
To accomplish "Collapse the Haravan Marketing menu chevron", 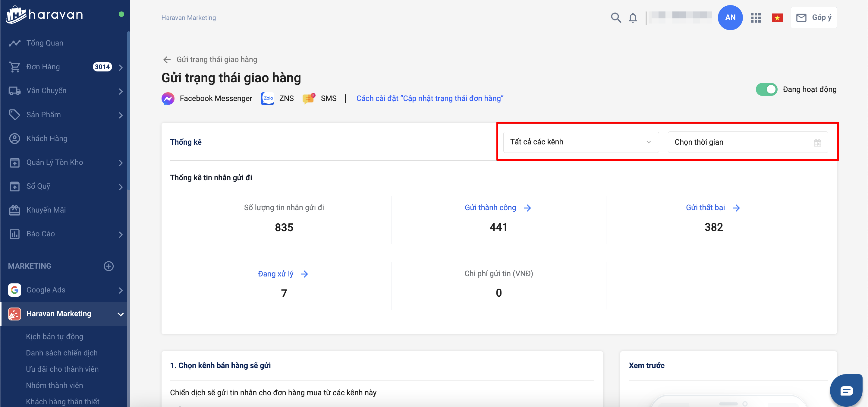I will coord(121,314).
